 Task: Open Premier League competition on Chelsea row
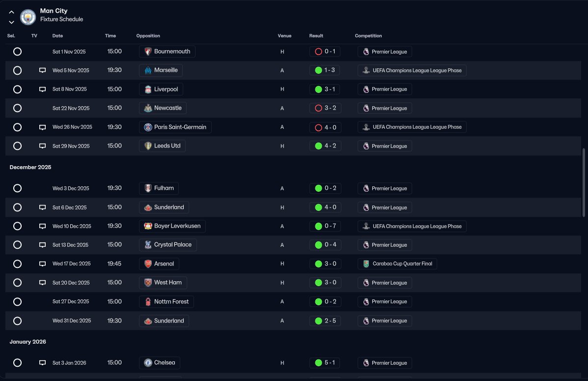coord(385,363)
